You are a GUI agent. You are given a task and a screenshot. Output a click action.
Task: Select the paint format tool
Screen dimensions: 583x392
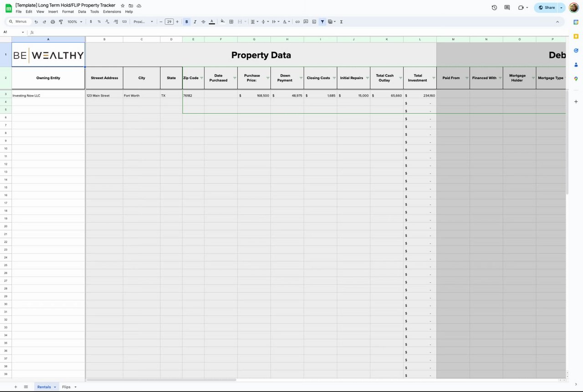(x=61, y=22)
